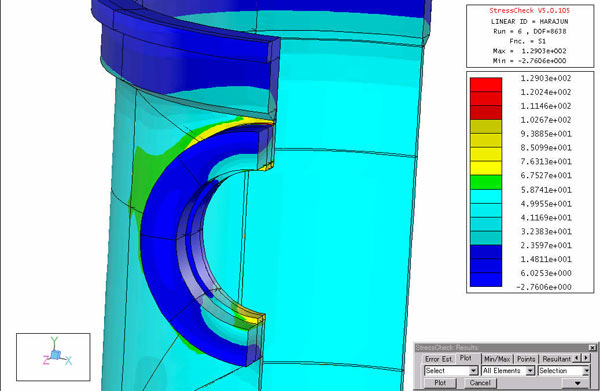Click the dark blue minimum legend swatch
The height and width of the screenshot is (391, 600).
(x=486, y=279)
